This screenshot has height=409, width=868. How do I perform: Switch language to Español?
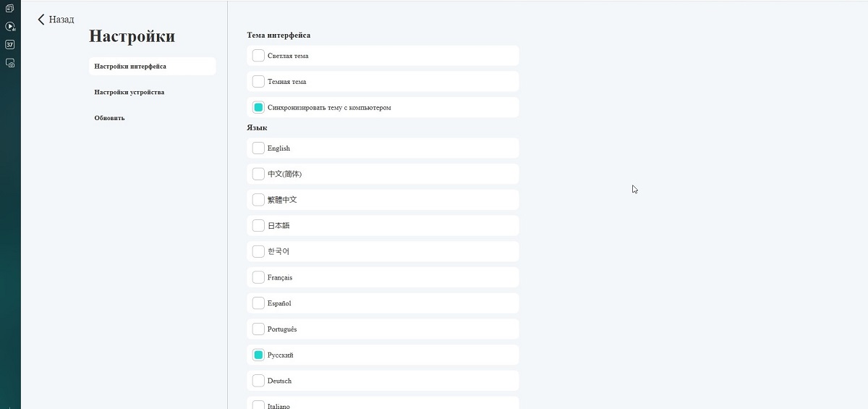coord(258,303)
